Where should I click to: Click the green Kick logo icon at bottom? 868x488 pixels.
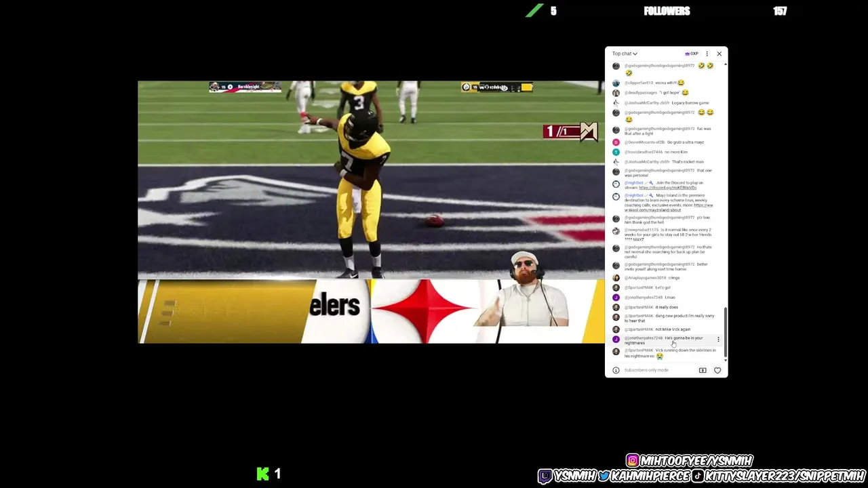pos(263,474)
